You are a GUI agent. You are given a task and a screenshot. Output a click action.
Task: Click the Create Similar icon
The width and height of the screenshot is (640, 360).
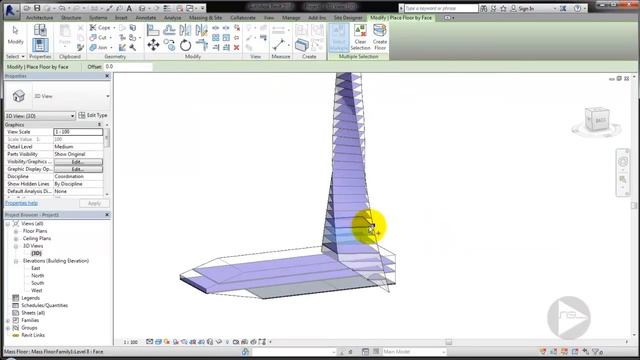coord(302,45)
